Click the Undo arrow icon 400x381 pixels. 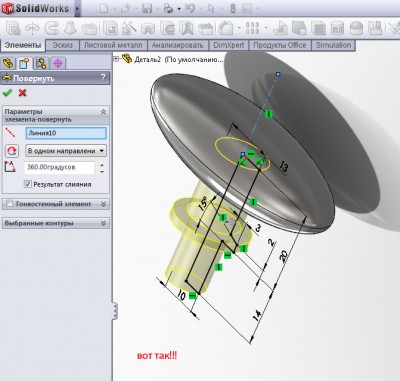[x=190, y=8]
